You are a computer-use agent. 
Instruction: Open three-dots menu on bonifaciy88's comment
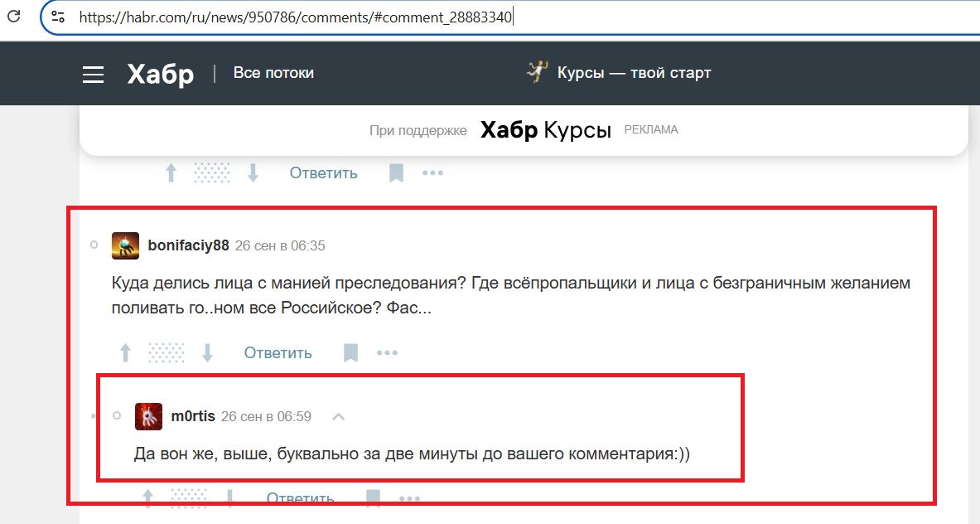[x=387, y=353]
